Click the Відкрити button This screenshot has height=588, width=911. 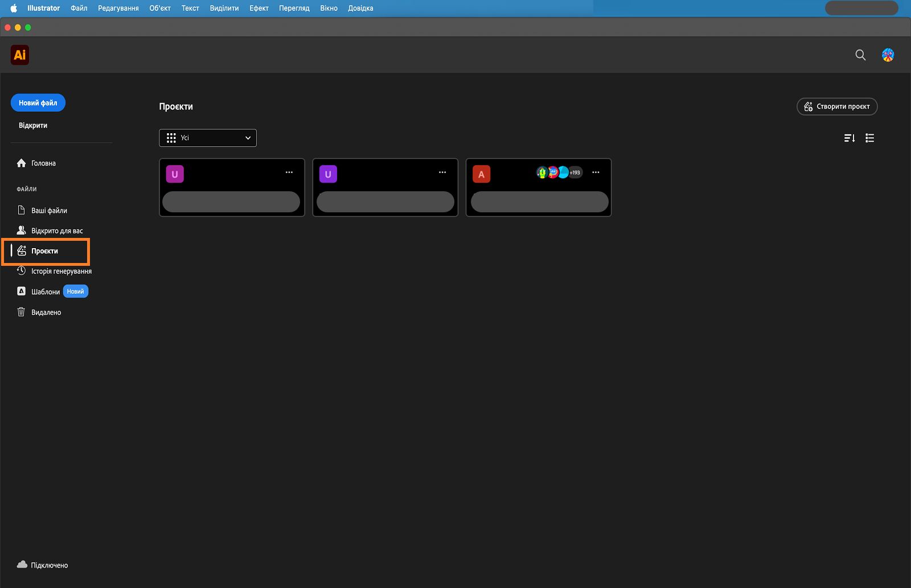click(33, 125)
